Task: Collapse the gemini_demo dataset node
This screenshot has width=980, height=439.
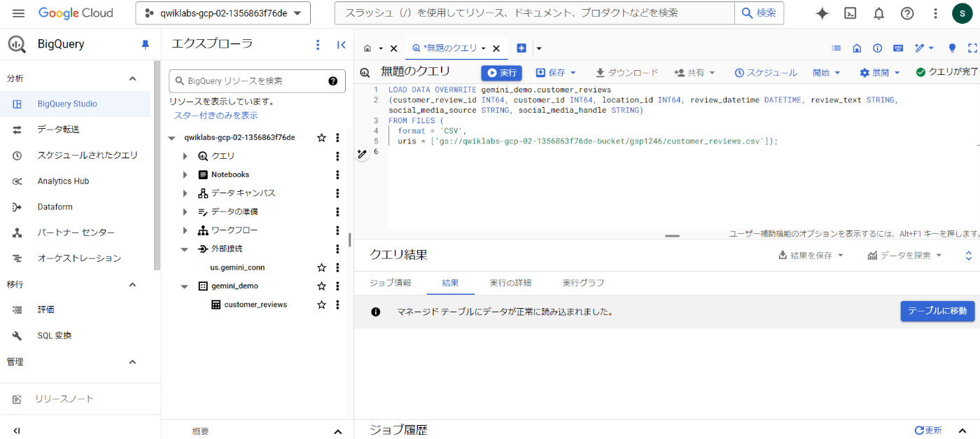Action: click(x=184, y=286)
